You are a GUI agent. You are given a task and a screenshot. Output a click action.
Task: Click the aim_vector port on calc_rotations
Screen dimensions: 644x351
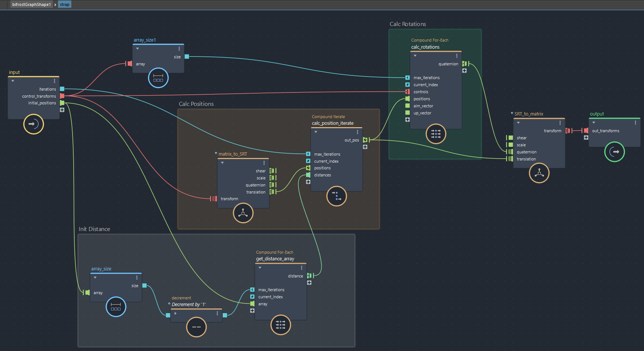(408, 106)
